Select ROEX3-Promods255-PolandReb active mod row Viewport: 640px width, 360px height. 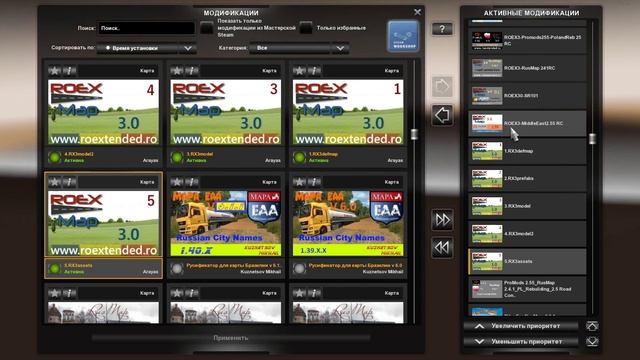(x=527, y=40)
